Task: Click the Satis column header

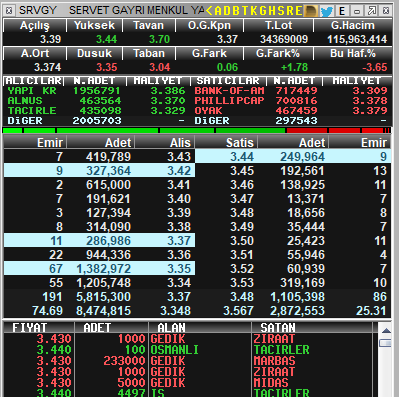Action: point(226,143)
